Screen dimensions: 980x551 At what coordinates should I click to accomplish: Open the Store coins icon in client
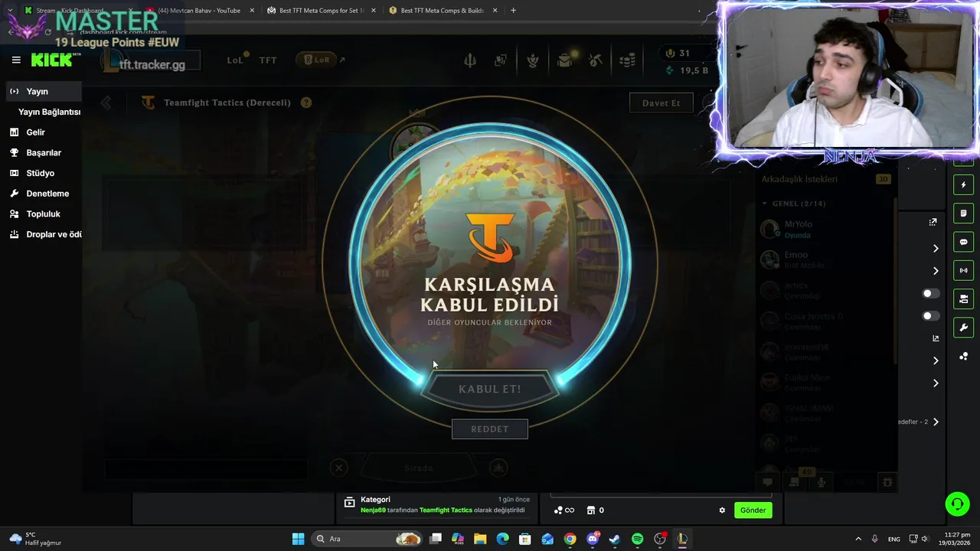click(x=627, y=60)
